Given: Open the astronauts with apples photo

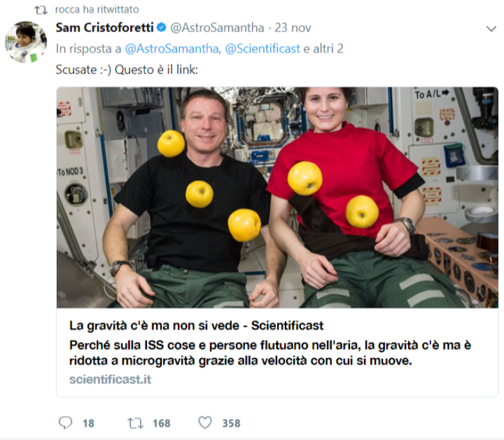Looking at the screenshot, I should (x=277, y=197).
